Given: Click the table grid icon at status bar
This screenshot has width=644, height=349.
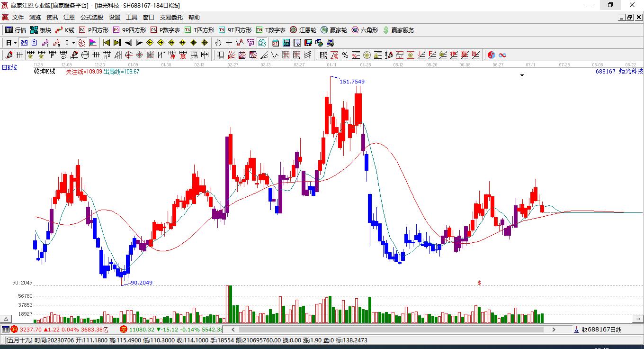Looking at the screenshot, I should pyautogui.click(x=5, y=329).
